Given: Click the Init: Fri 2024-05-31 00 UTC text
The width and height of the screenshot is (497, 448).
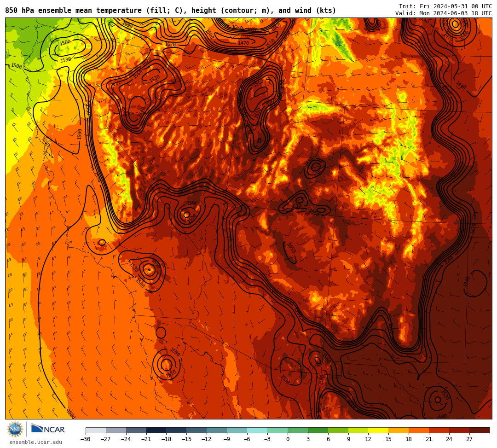Looking at the screenshot, I should tap(445, 6).
